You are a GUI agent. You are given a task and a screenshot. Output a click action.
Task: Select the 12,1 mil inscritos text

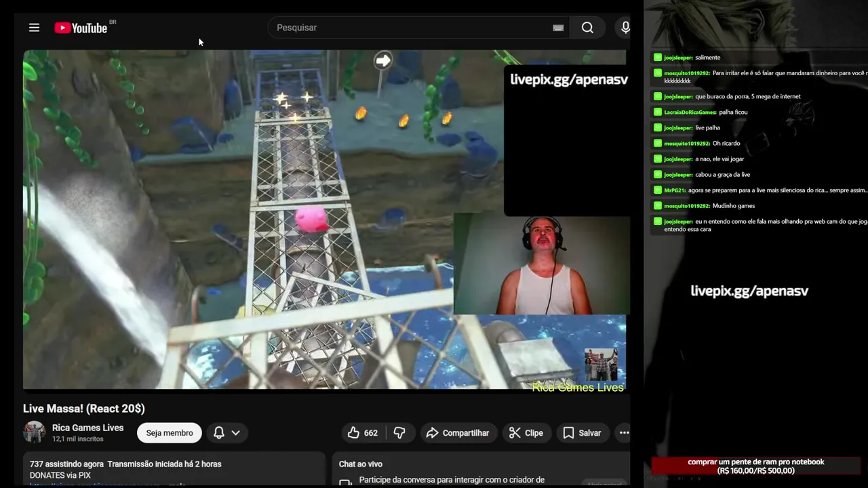coord(78,439)
